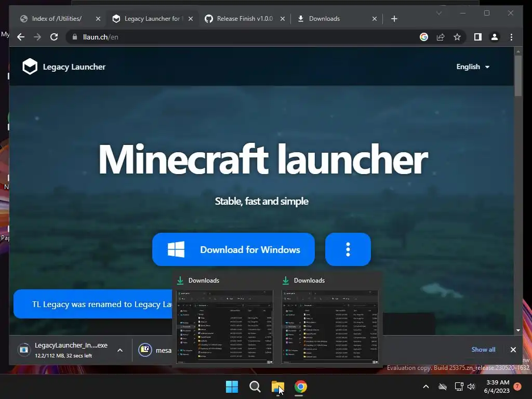Click Chrome icon on the taskbar
This screenshot has width=532, height=399.
click(301, 387)
